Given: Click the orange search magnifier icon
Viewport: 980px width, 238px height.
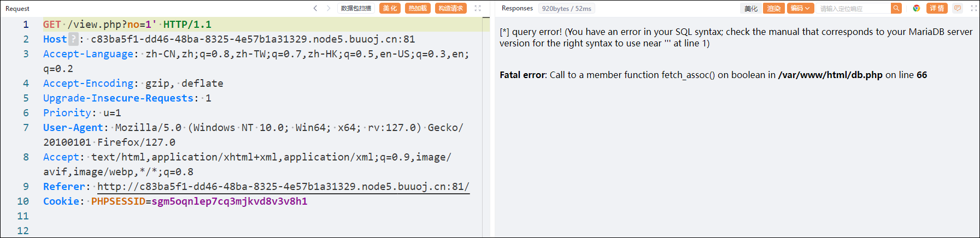Looking at the screenshot, I should point(896,8).
